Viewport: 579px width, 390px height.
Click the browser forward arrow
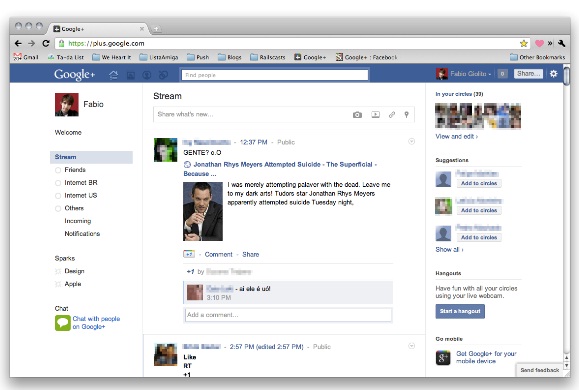click(x=32, y=44)
